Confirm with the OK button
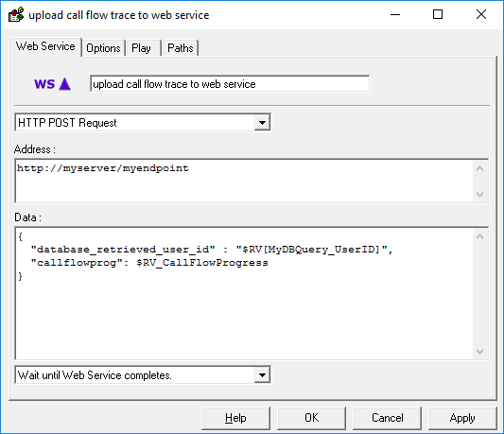Image resolution: width=504 pixels, height=434 pixels. point(311,418)
